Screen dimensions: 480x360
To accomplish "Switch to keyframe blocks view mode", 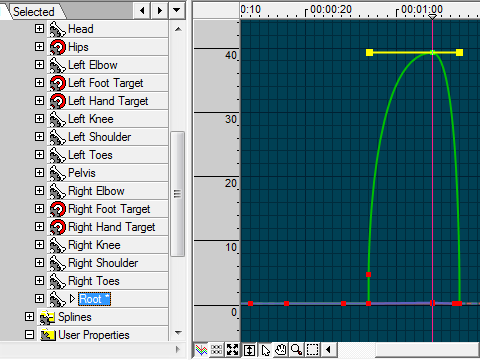I will coord(217,350).
